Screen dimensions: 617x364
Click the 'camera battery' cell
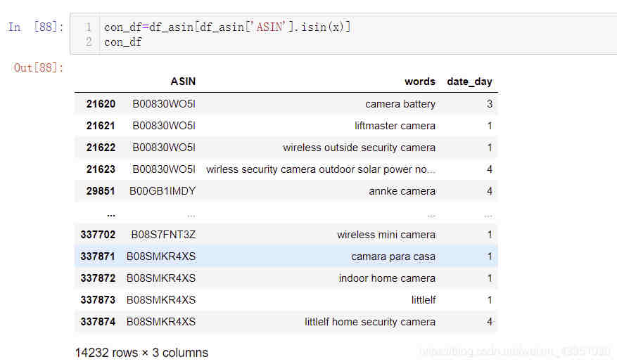coord(400,104)
